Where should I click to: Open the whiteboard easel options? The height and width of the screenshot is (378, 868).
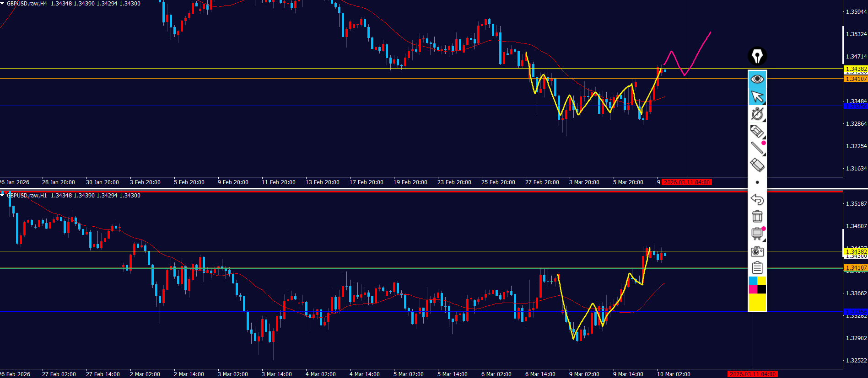tap(757, 234)
